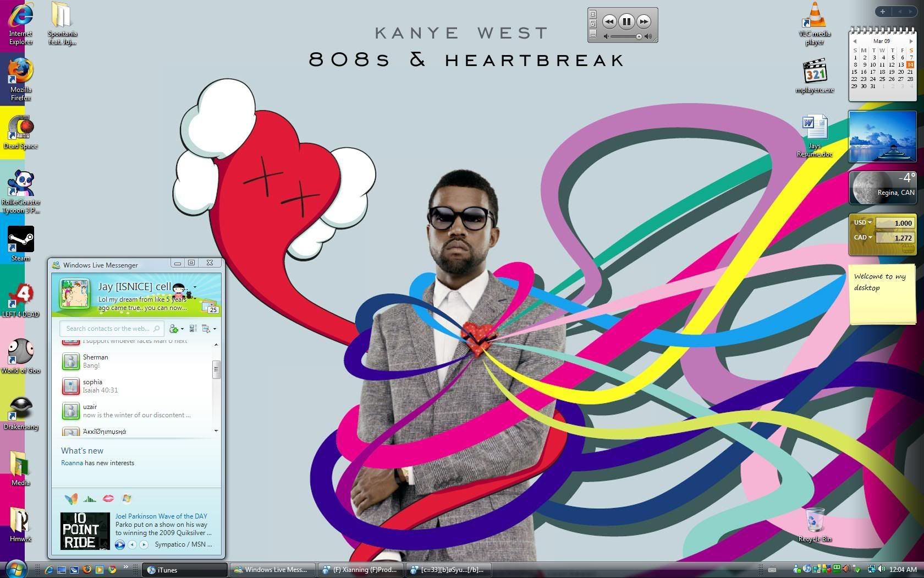Open the VLC media player shortcut
Viewport: 924px width, 578px height.
pyautogui.click(x=815, y=23)
